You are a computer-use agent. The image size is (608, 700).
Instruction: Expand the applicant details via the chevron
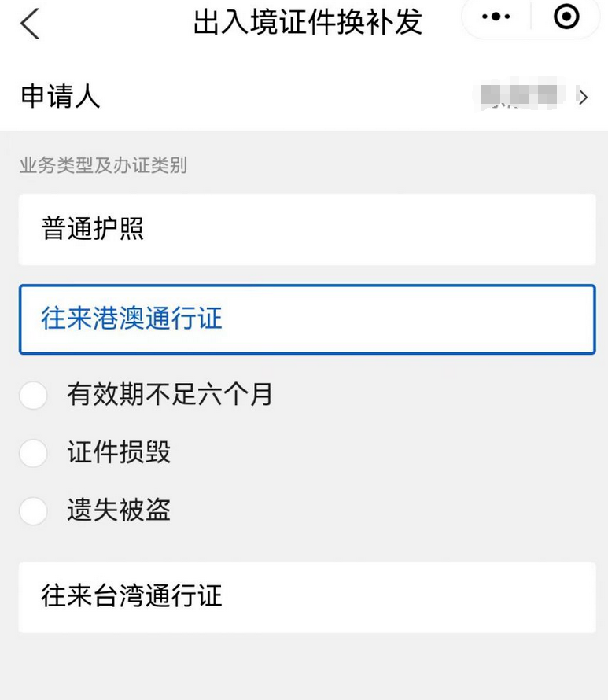click(582, 97)
